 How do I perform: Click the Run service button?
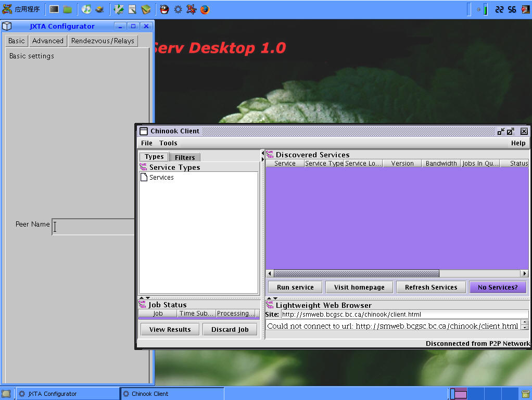pyautogui.click(x=295, y=287)
